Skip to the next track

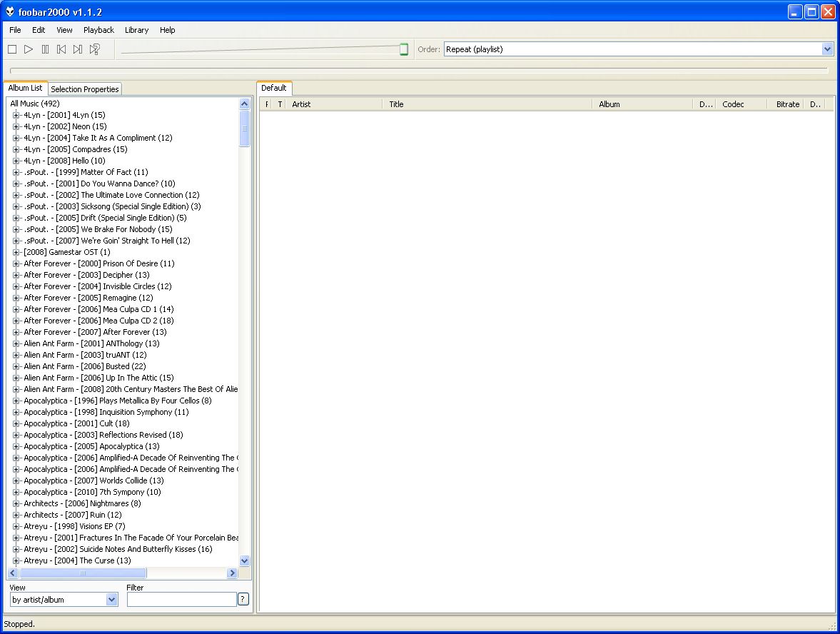point(79,49)
